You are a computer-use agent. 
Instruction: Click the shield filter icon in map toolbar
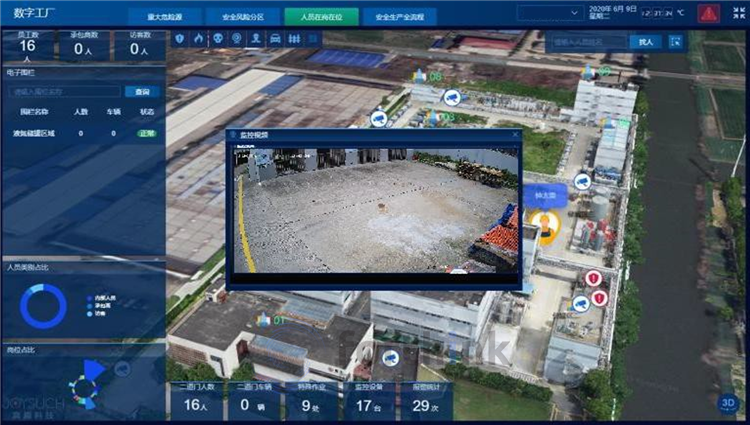pyautogui.click(x=180, y=38)
